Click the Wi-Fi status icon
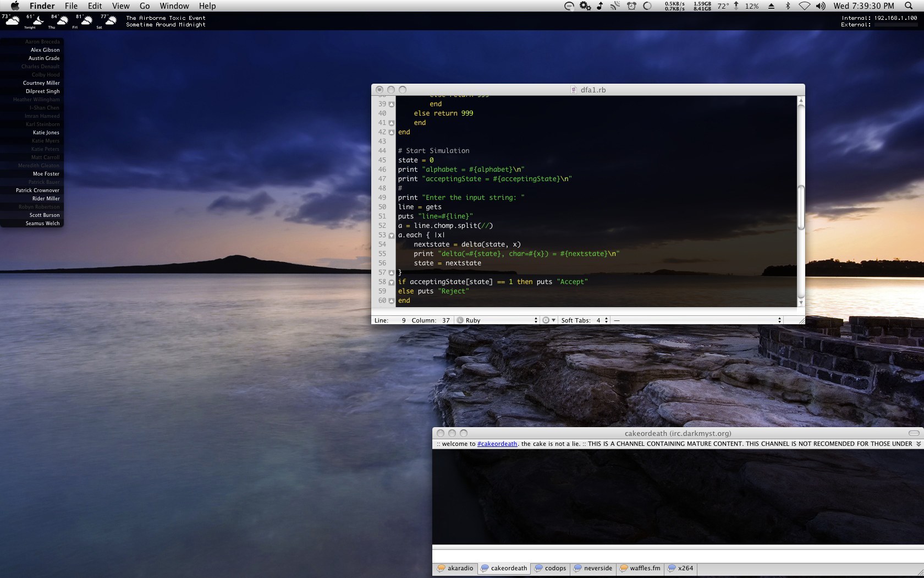This screenshot has width=924, height=578. point(805,6)
